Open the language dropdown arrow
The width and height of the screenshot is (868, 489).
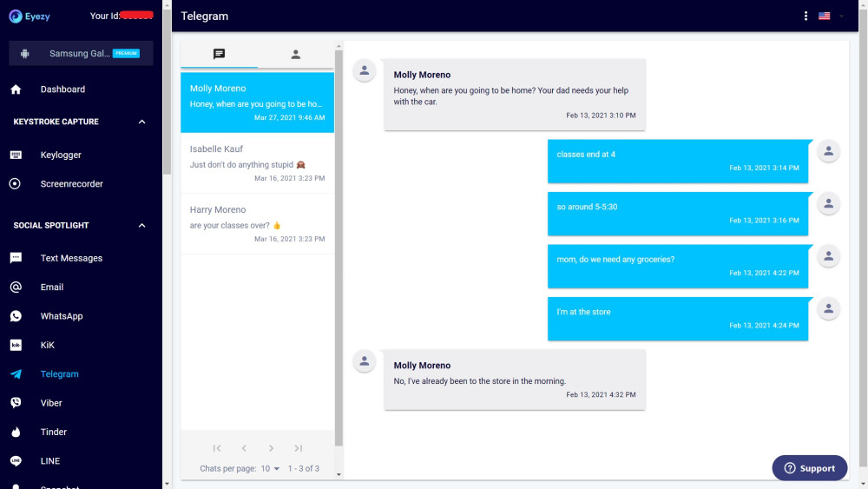(x=841, y=17)
